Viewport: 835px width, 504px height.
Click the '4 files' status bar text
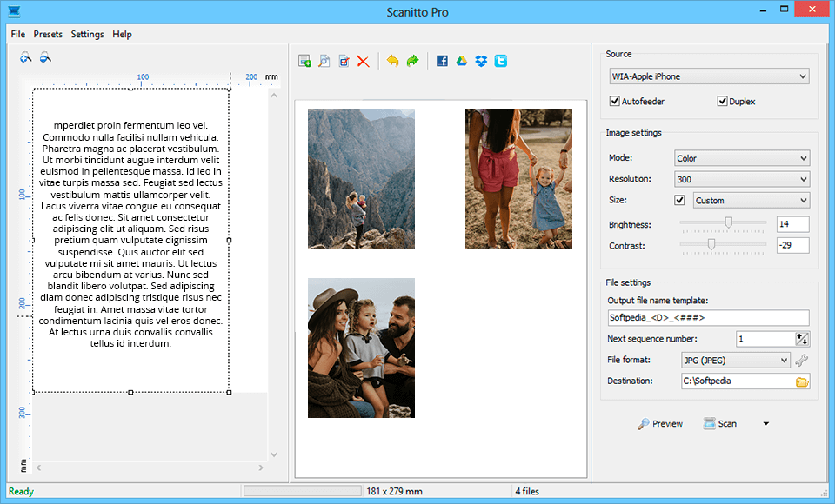(527, 491)
